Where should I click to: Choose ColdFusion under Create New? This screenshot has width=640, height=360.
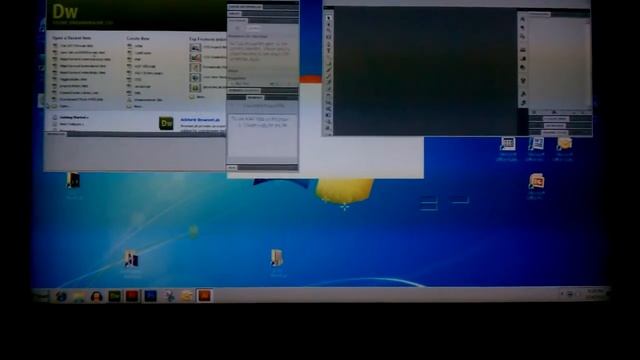click(x=140, y=53)
